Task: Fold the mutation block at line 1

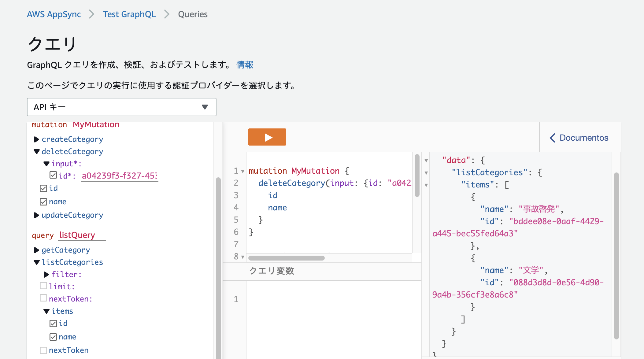Action: click(243, 171)
